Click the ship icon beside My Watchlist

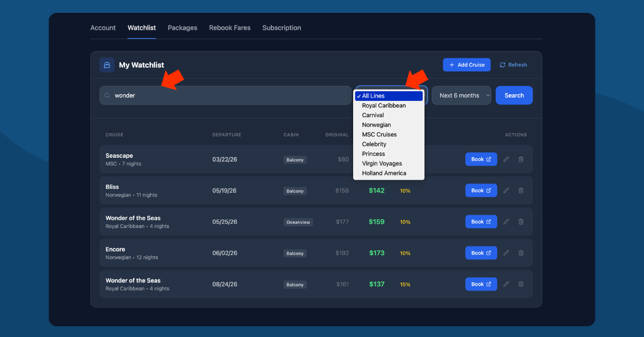click(107, 64)
